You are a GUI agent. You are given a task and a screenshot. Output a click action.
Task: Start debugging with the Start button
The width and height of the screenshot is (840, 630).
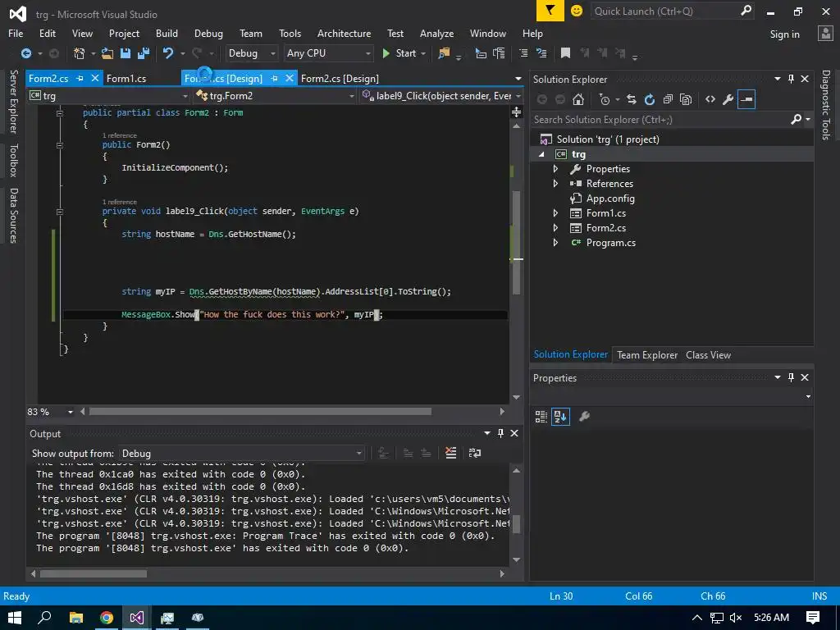pos(400,53)
